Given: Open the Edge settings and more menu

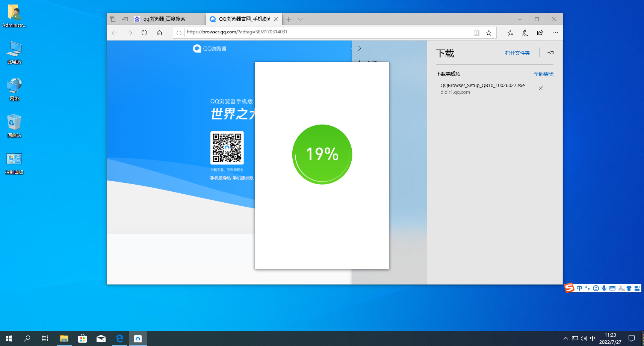Looking at the screenshot, I should coord(555,33).
